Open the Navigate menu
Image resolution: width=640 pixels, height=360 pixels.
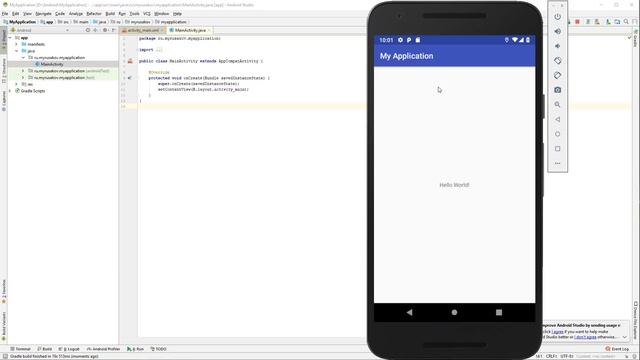coord(43,13)
